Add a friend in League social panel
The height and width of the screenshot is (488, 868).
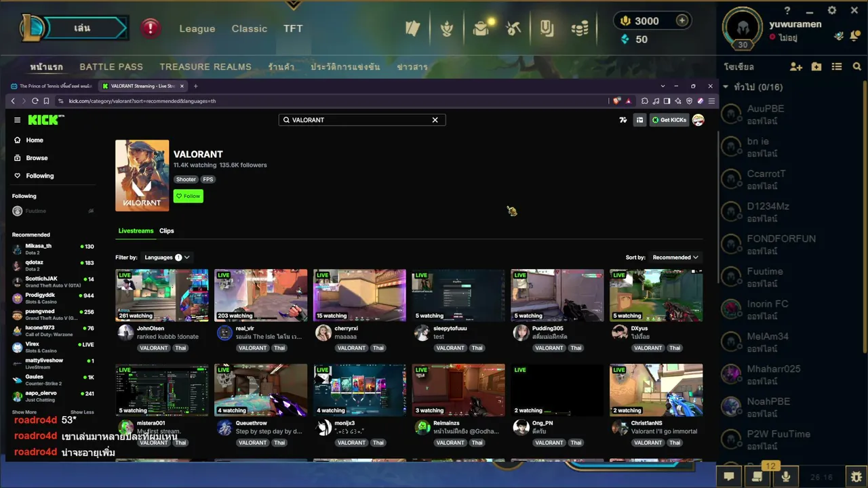[796, 66]
